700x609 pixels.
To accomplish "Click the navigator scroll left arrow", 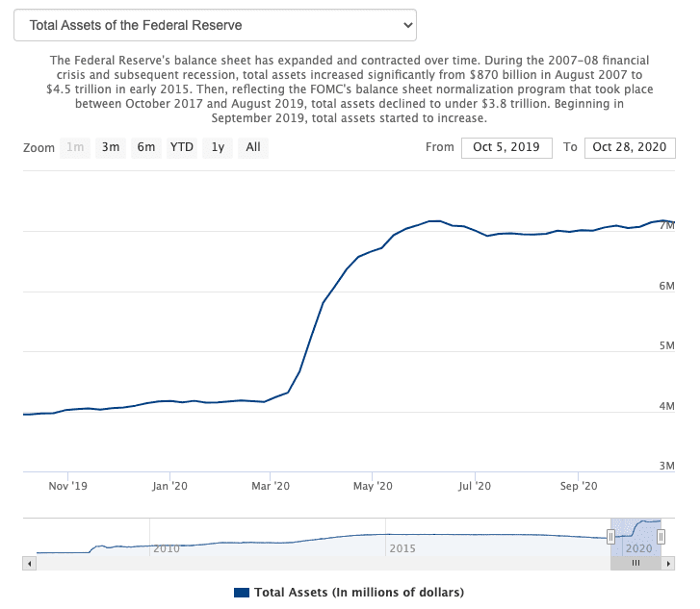I will pos(30,564).
